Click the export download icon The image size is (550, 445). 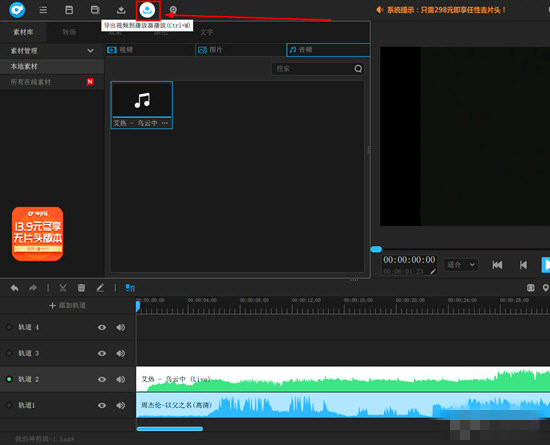pyautogui.click(x=121, y=10)
